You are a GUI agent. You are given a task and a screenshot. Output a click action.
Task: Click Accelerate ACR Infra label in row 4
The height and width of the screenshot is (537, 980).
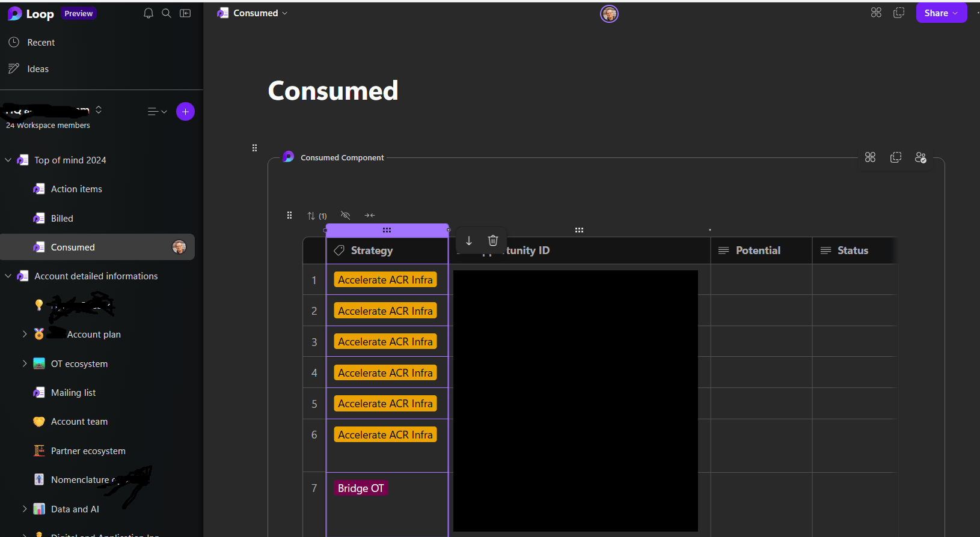(x=385, y=373)
